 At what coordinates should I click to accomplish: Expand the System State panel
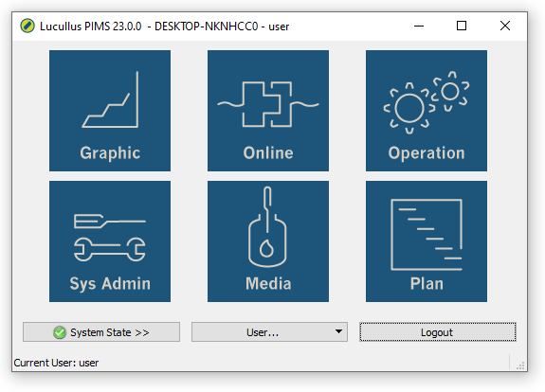point(101,332)
